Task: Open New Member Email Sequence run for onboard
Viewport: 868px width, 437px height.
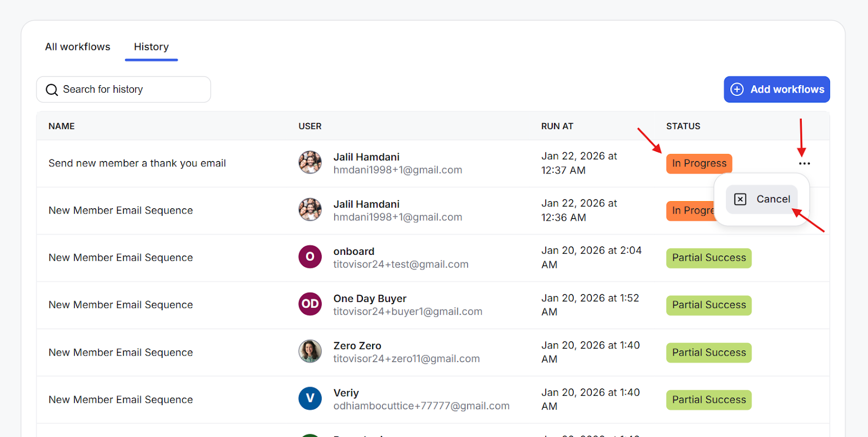Action: click(120, 258)
